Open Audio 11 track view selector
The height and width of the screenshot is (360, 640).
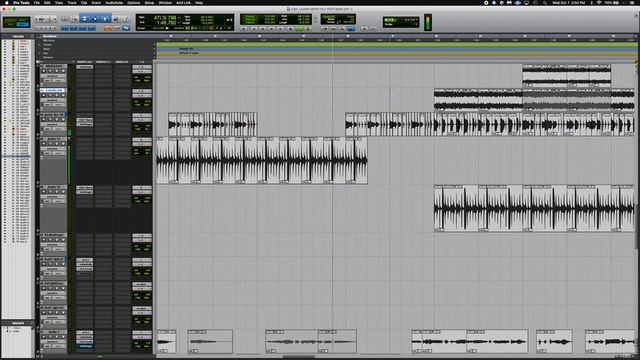click(x=52, y=149)
